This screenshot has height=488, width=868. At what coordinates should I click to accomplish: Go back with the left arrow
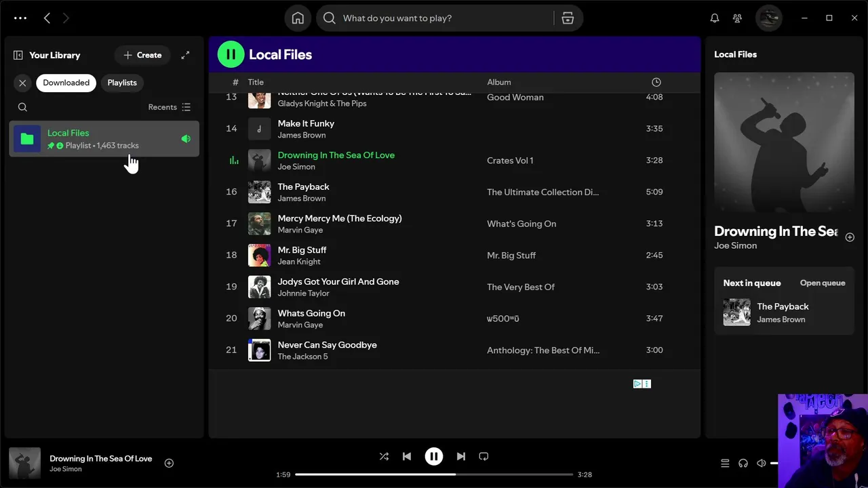(x=47, y=18)
